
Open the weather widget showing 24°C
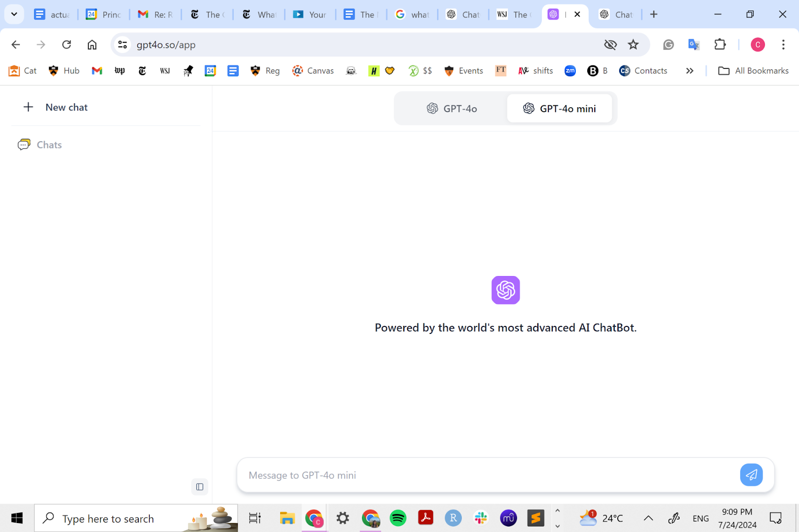tap(601, 519)
